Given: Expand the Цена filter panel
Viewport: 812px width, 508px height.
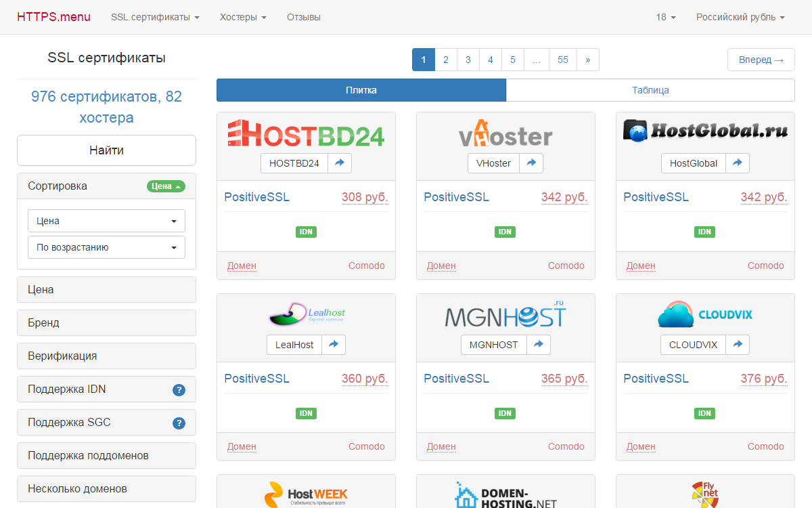Looking at the screenshot, I should pos(106,289).
